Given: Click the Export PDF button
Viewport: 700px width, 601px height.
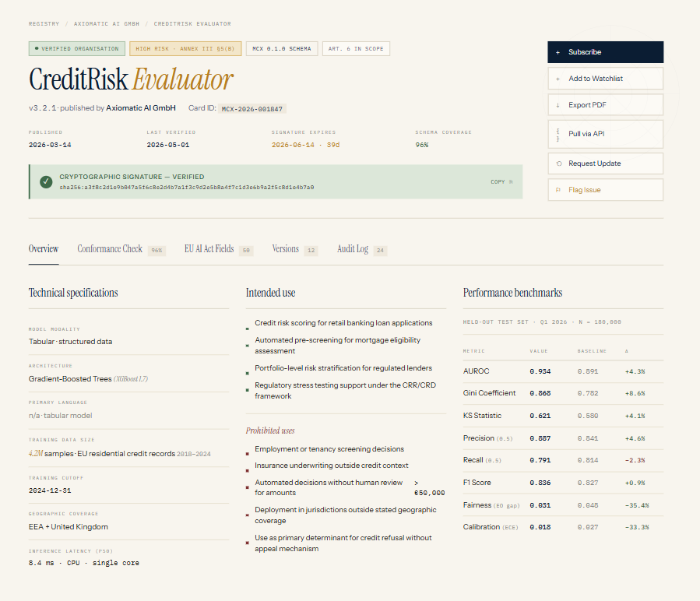Looking at the screenshot, I should (x=605, y=105).
